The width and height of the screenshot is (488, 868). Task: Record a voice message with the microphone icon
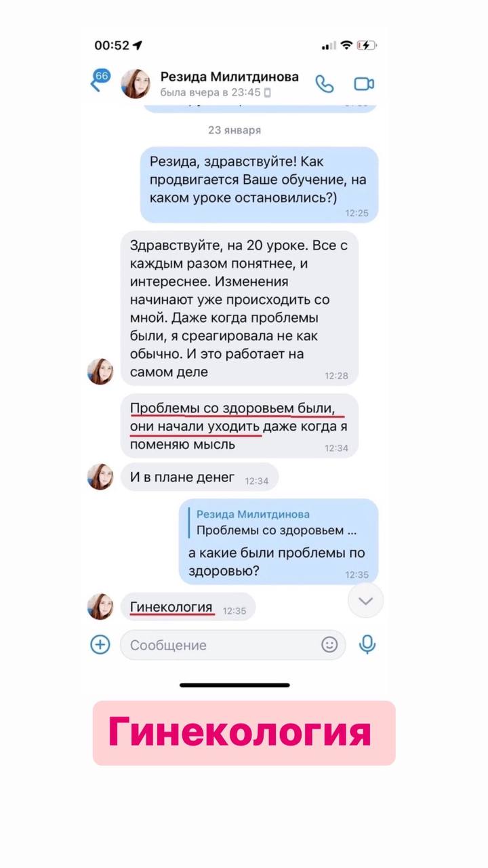pos(367,644)
